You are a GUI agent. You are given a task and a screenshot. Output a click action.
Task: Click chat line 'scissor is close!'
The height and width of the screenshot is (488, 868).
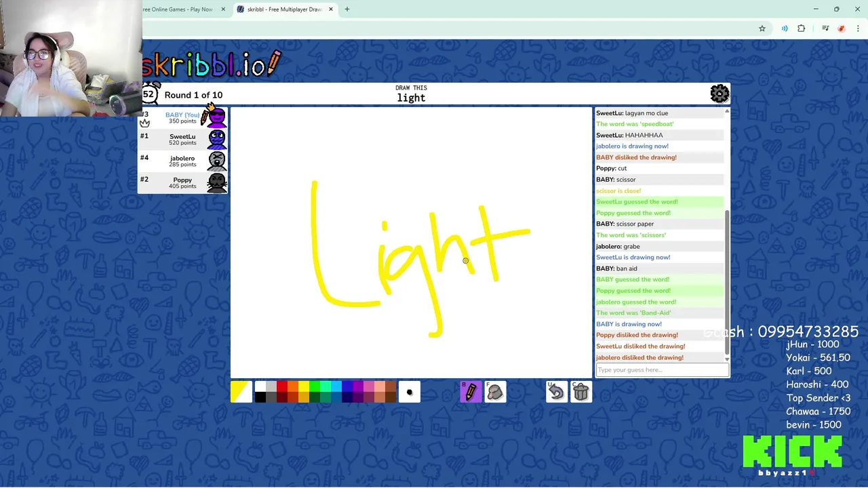tap(659, 190)
